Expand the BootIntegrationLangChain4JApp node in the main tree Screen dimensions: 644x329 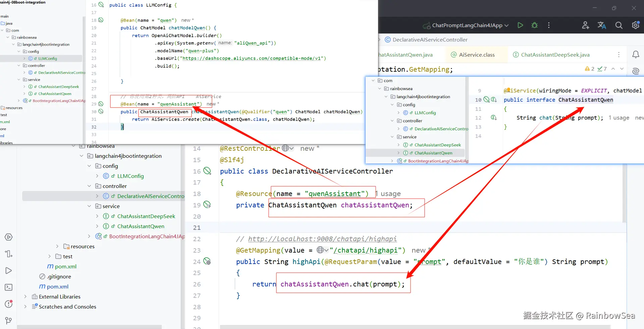point(89,236)
